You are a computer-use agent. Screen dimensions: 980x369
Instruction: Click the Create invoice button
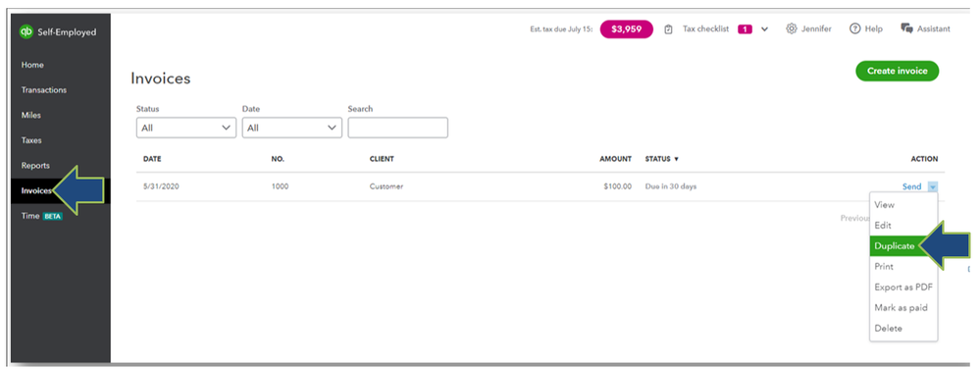[x=897, y=71]
